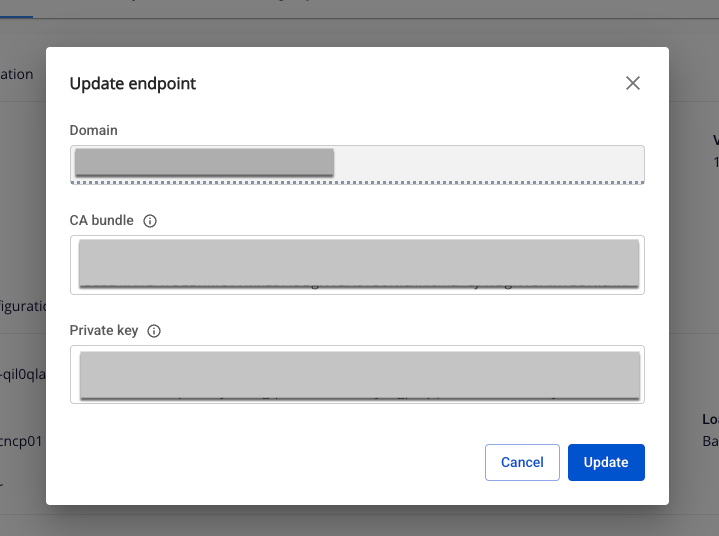Select the blue-underlined active tab at top left
Image resolution: width=719 pixels, height=536 pixels.
[16, 8]
